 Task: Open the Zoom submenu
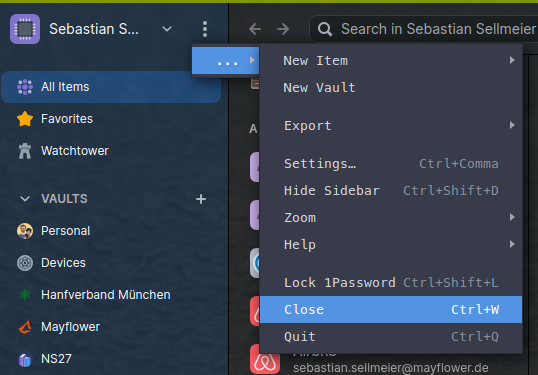(x=391, y=218)
